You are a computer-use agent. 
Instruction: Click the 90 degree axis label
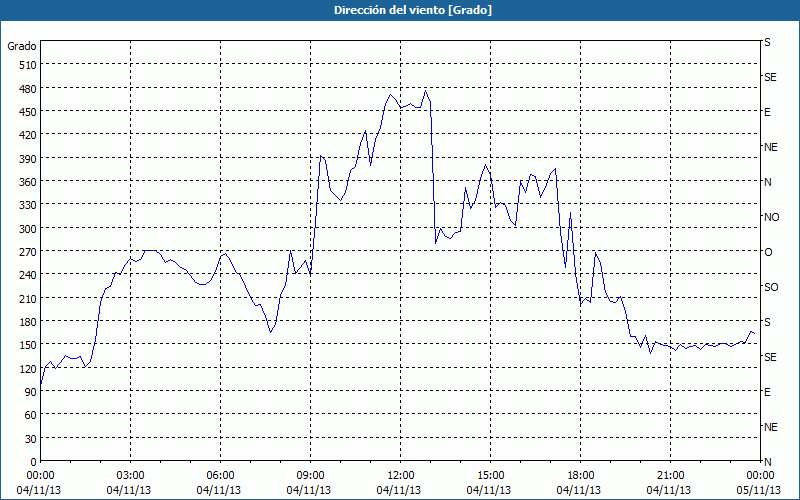point(31,392)
